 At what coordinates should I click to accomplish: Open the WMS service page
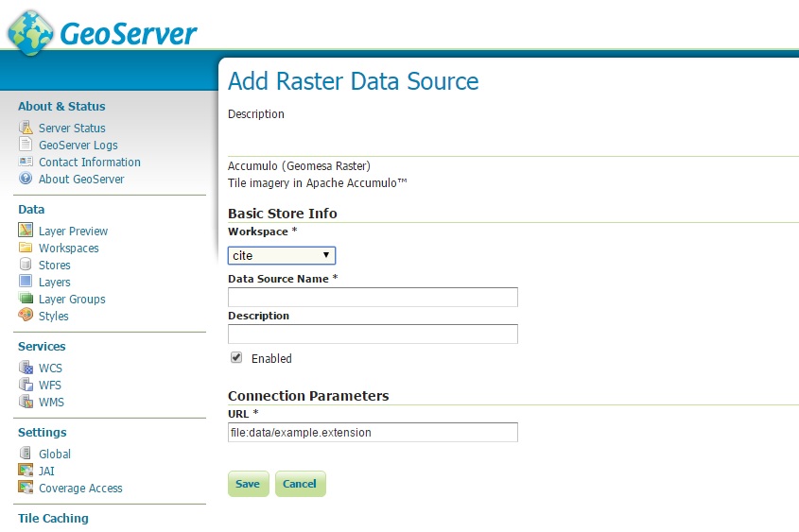pyautogui.click(x=51, y=403)
